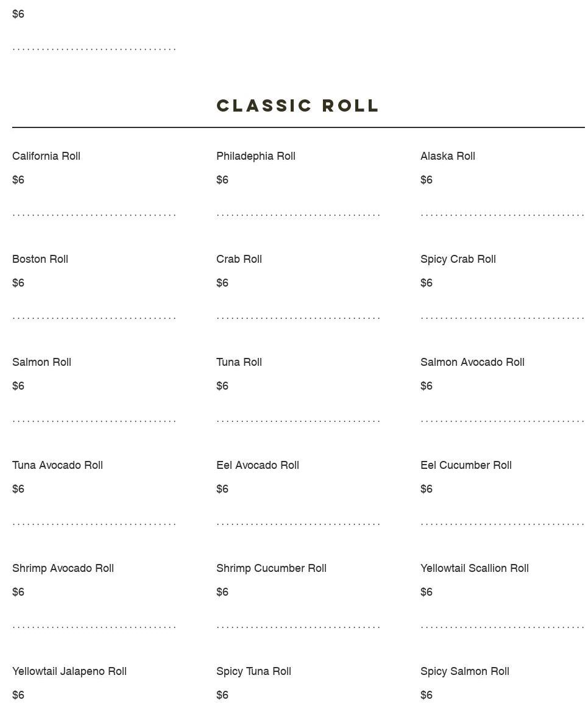Click the Eel Avocado Roll name
The width and height of the screenshot is (588, 703).
tap(258, 465)
